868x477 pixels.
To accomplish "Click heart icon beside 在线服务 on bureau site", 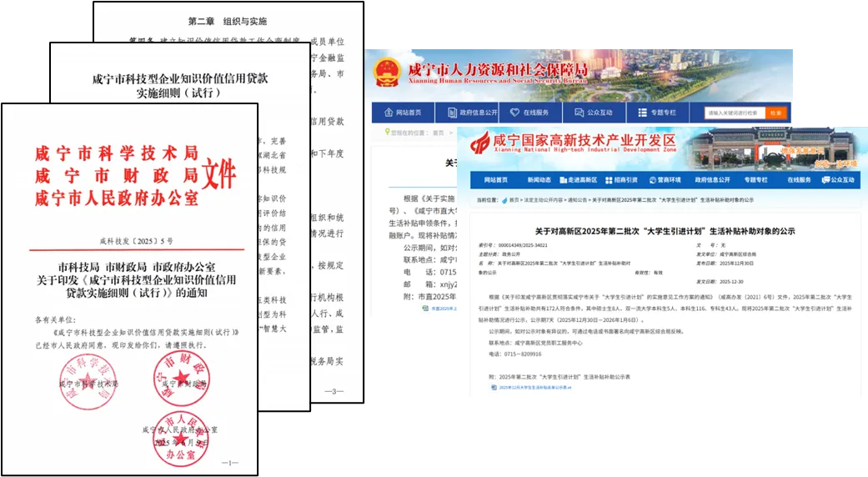I will 514,113.
